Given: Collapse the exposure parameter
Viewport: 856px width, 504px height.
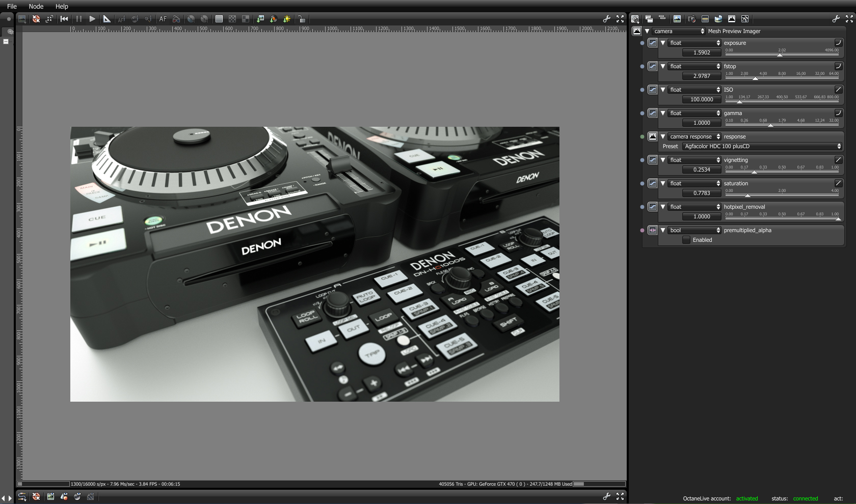Looking at the screenshot, I should (x=663, y=43).
